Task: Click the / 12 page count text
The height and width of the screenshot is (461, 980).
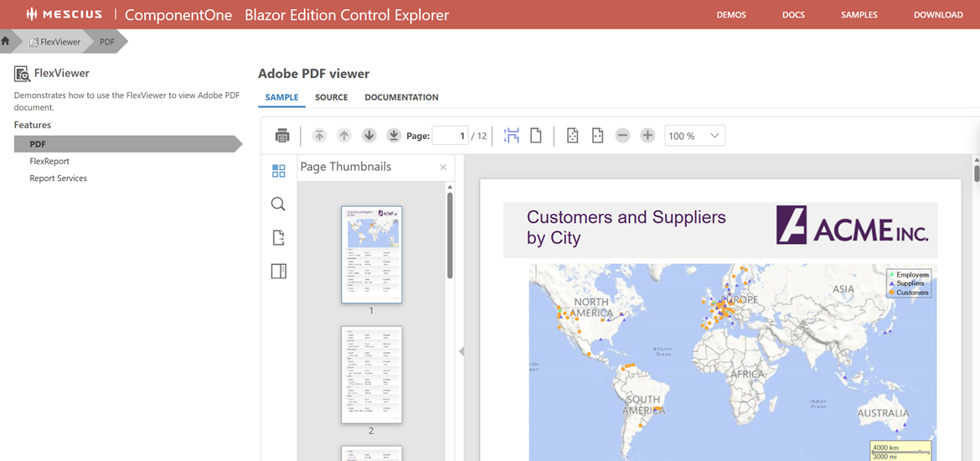Action: (x=479, y=136)
